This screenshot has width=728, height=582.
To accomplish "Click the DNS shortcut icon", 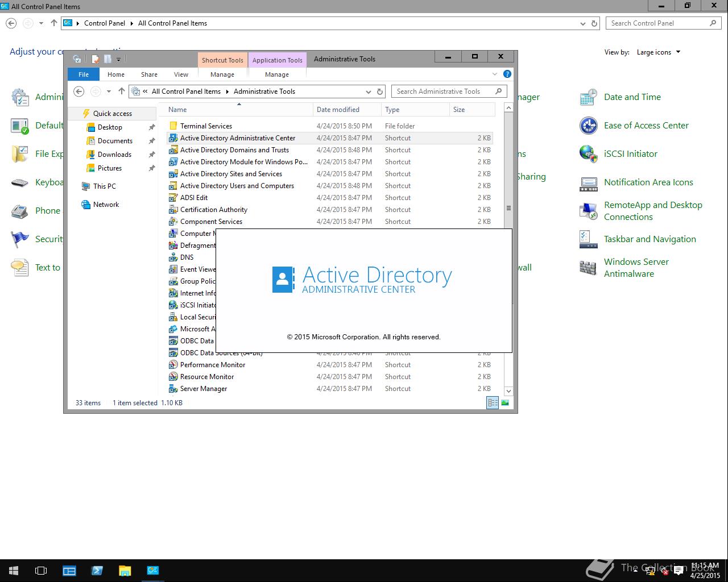I will pos(173,257).
